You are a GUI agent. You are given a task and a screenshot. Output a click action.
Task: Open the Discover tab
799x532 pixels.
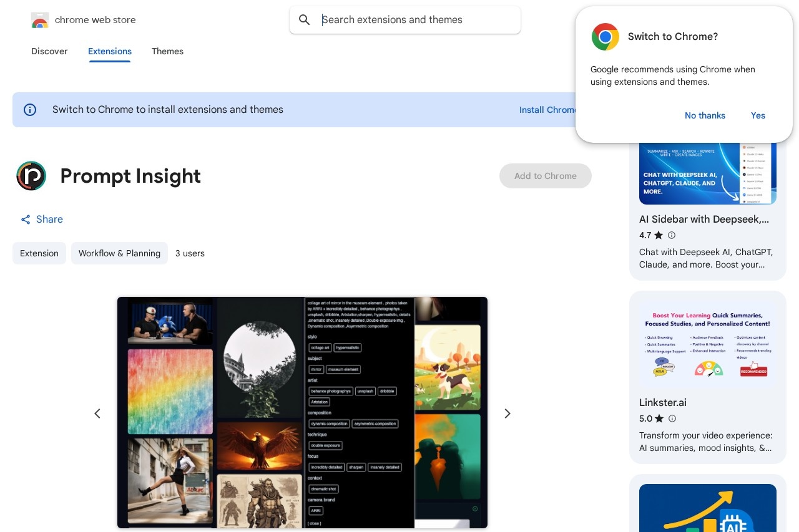(49, 51)
